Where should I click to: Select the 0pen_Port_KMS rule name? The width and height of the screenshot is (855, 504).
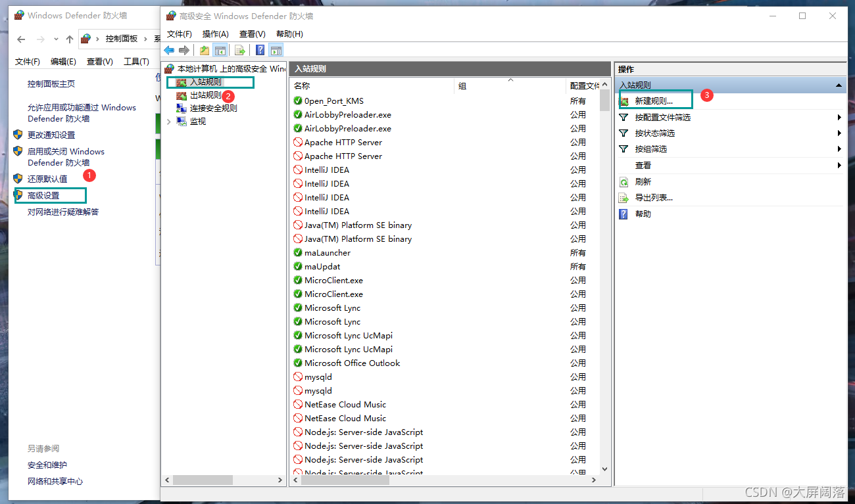(334, 101)
